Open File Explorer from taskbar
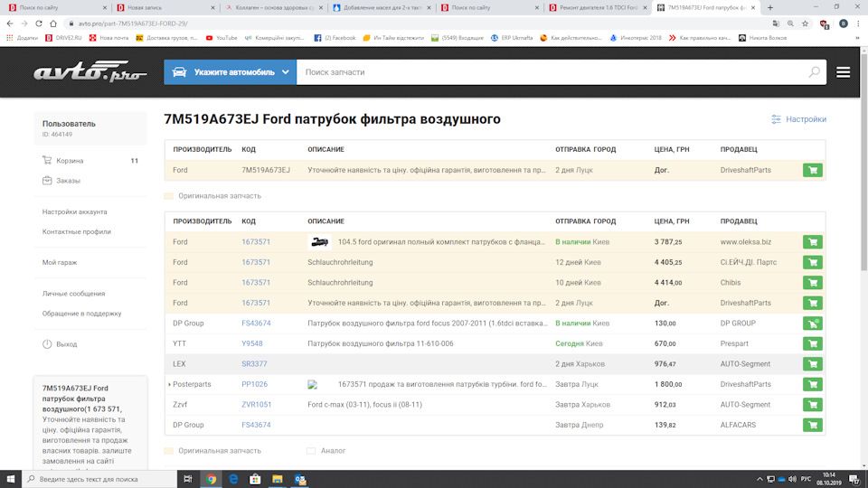 (278, 479)
